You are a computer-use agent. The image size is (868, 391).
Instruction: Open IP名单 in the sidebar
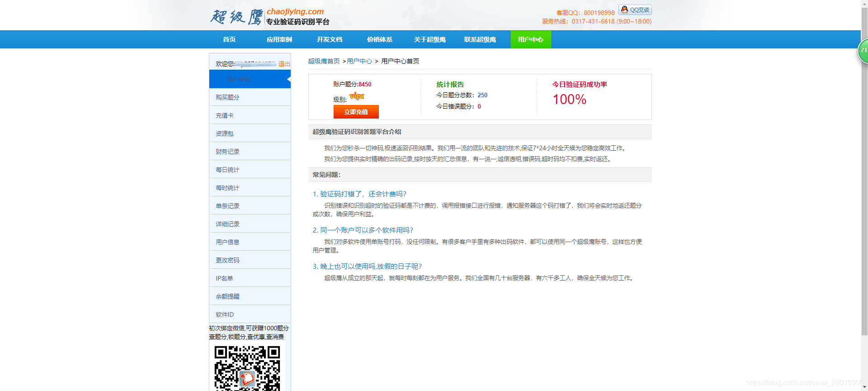250,278
